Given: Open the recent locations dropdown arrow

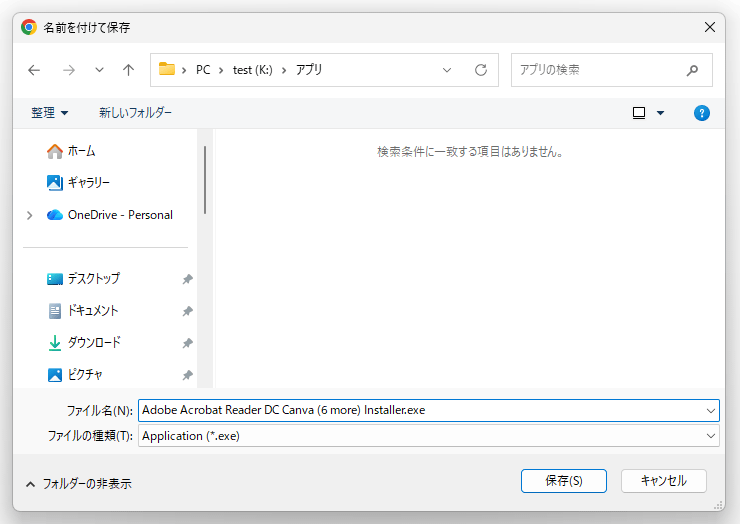Looking at the screenshot, I should pyautogui.click(x=98, y=70).
